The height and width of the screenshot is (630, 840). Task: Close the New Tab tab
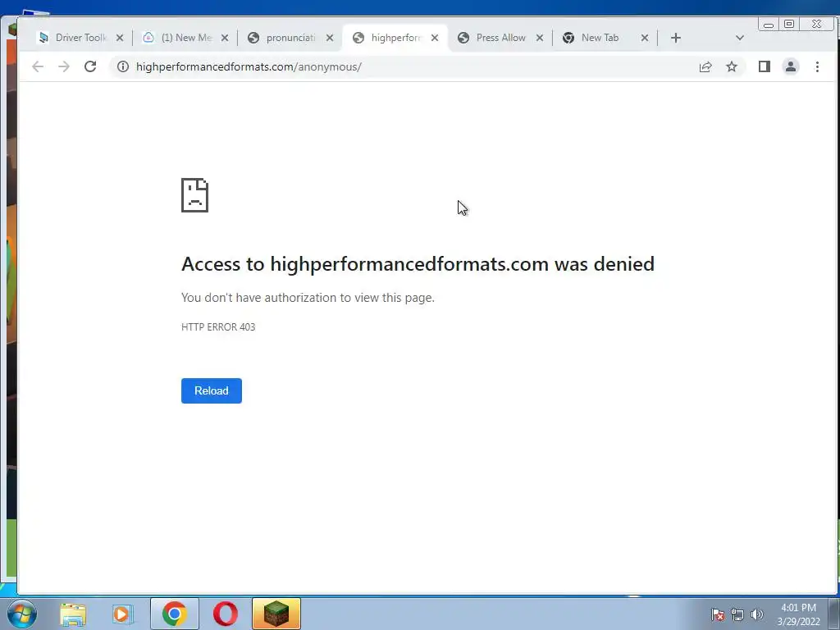[645, 38]
